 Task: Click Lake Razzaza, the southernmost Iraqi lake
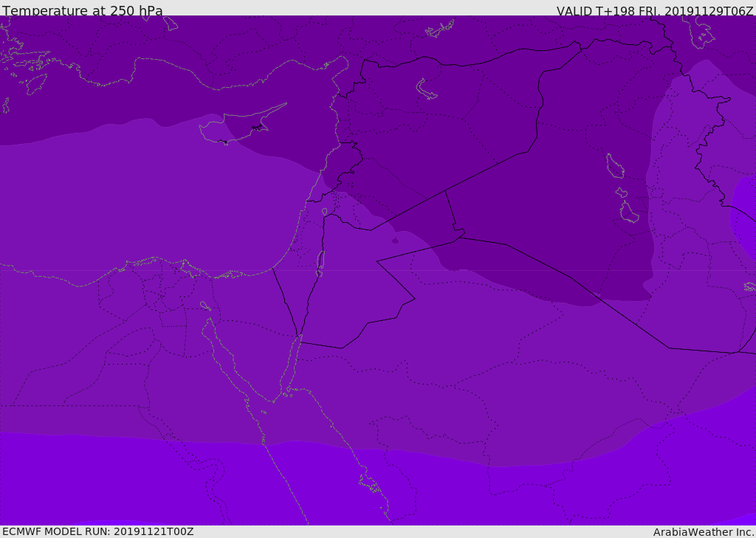tap(629, 213)
